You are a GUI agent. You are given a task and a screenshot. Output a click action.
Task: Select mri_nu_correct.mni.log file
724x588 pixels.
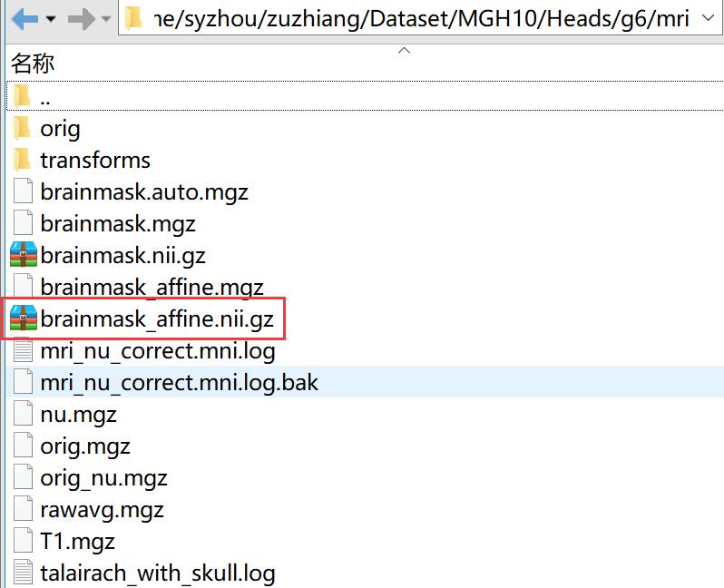[x=158, y=351]
